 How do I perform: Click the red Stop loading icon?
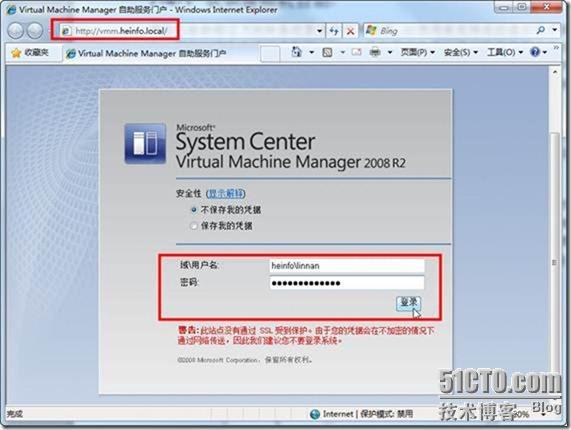click(350, 31)
